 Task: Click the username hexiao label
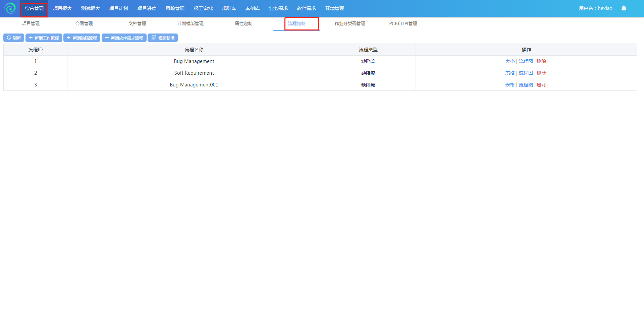595,8
